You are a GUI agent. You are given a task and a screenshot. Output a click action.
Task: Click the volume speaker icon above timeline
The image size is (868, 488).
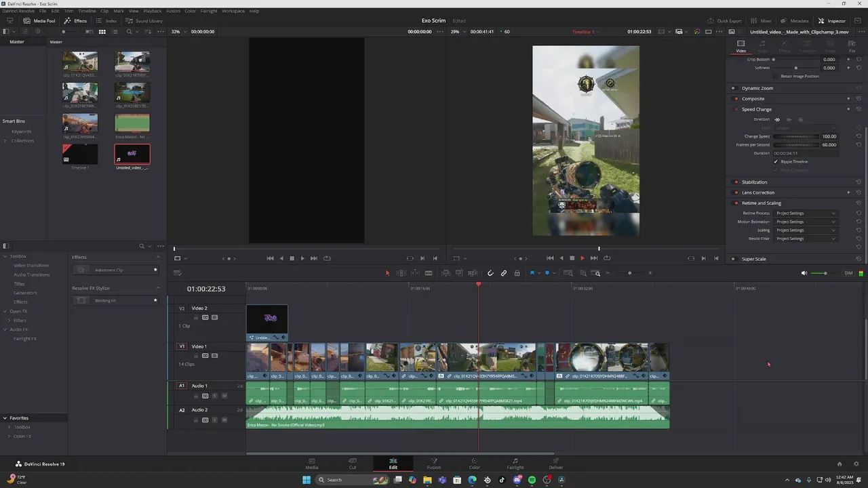tap(804, 273)
